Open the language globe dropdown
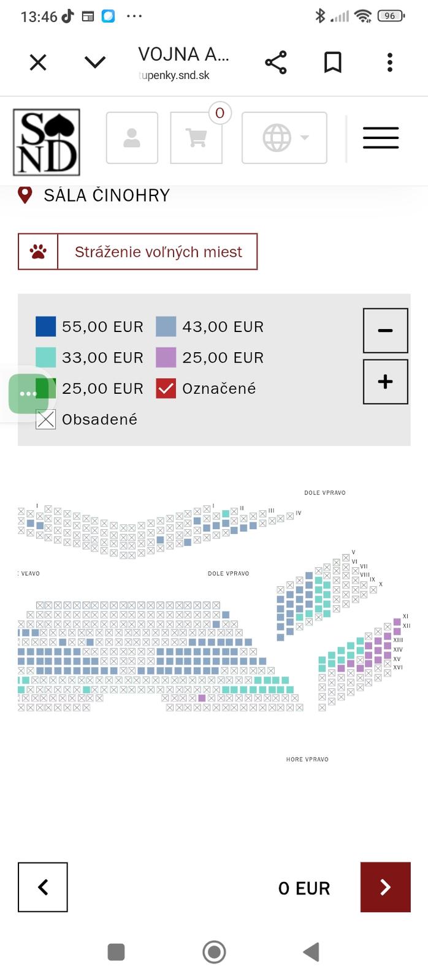 click(285, 138)
